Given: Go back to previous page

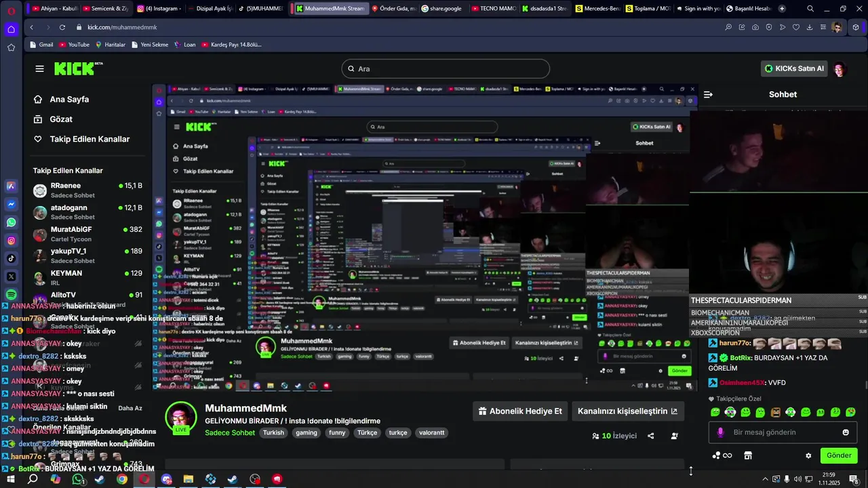Looking at the screenshot, I should click(x=31, y=27).
